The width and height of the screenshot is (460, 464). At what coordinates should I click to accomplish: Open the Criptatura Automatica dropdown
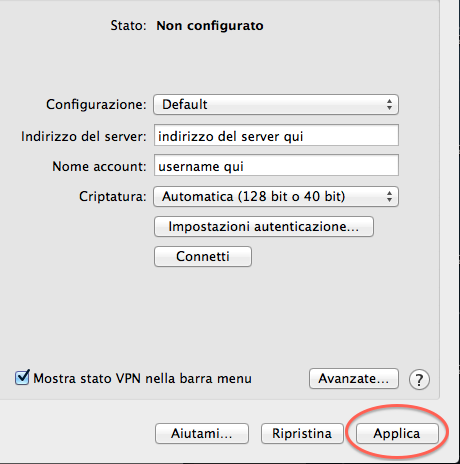276,196
